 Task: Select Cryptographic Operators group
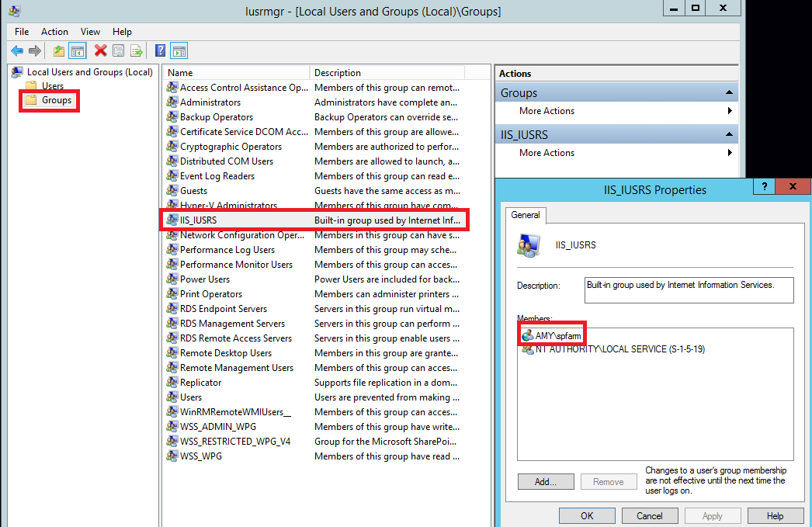[314, 147]
